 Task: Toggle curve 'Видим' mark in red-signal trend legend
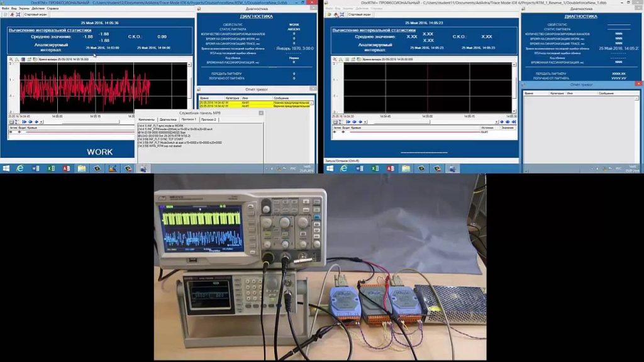19,132
